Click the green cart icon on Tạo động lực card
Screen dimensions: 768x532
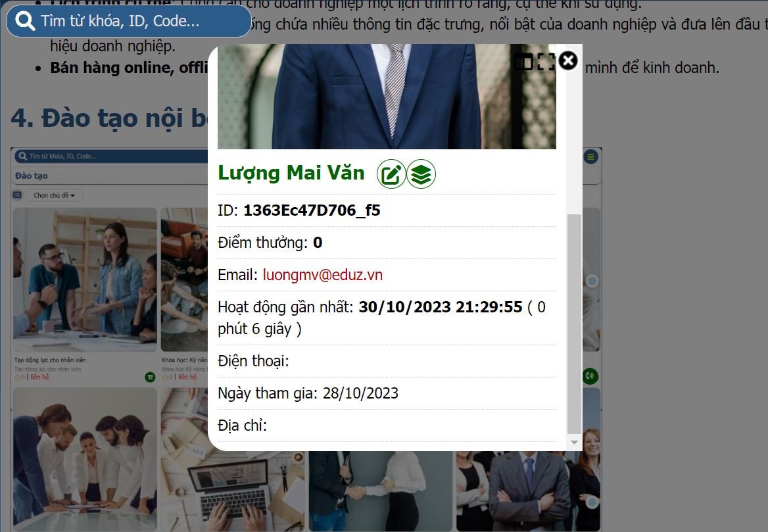pyautogui.click(x=149, y=378)
